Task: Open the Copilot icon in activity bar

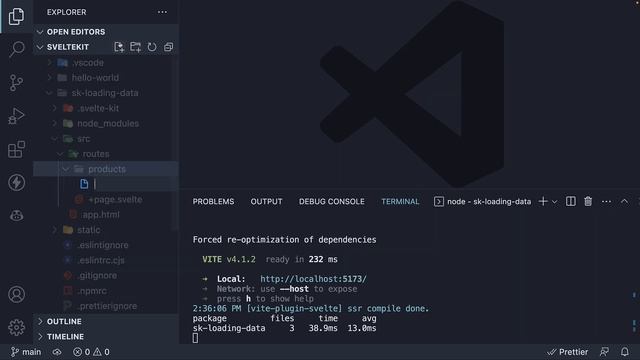Action: (16, 216)
